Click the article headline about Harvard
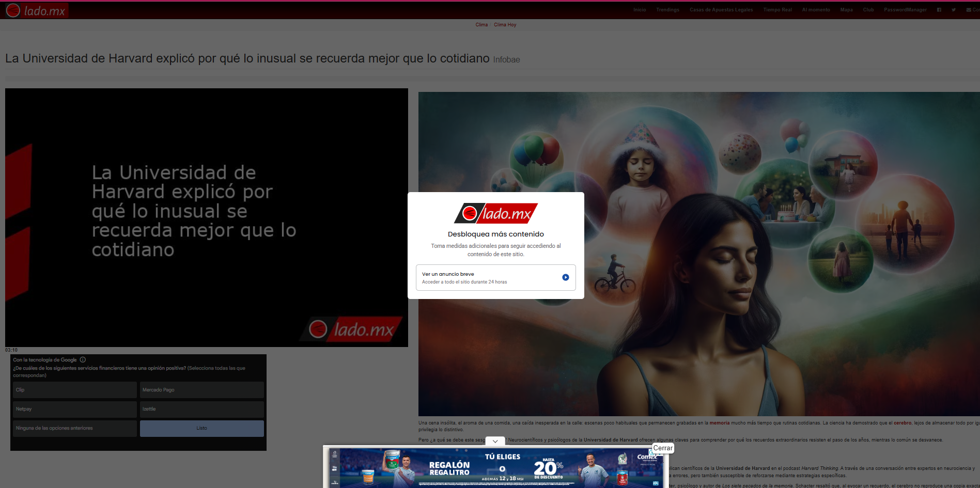 tap(247, 58)
